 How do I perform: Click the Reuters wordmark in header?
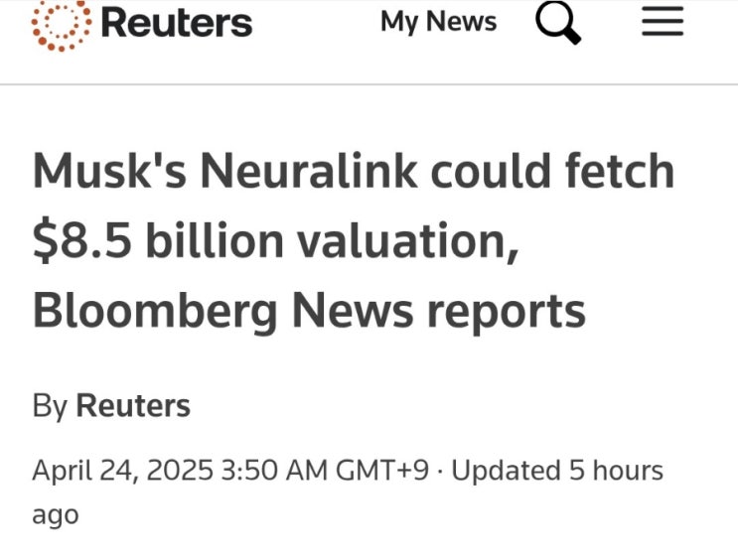point(177,23)
